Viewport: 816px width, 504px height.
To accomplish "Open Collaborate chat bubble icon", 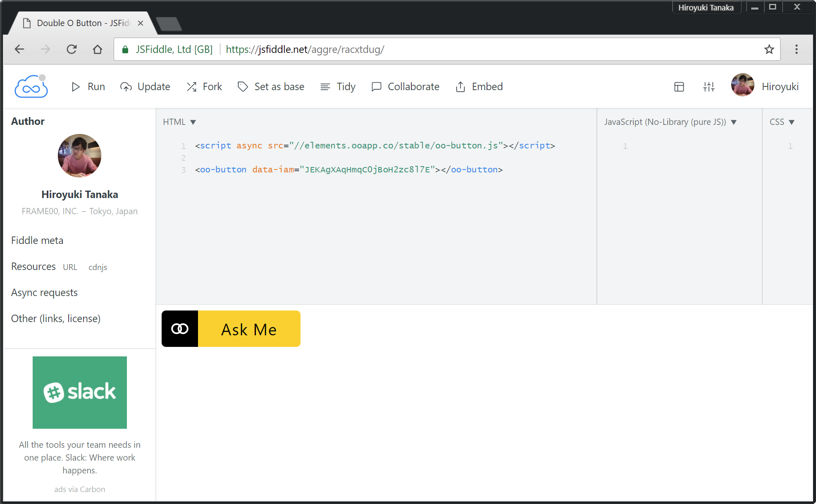I will tap(376, 87).
